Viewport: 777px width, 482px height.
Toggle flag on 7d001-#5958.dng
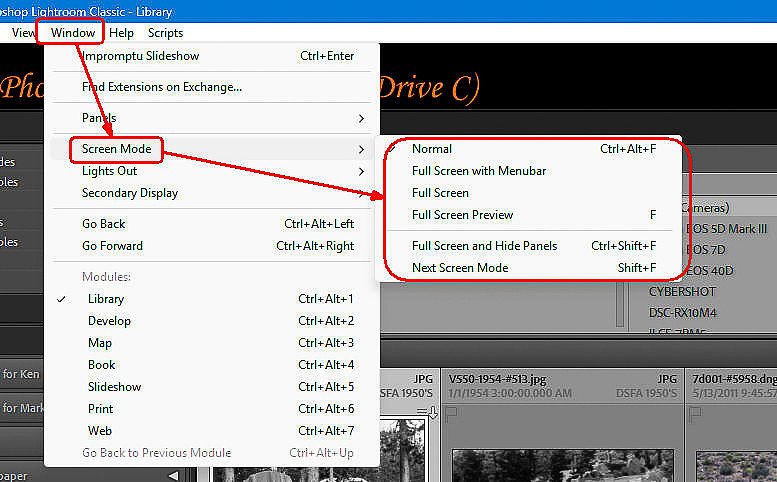695,414
